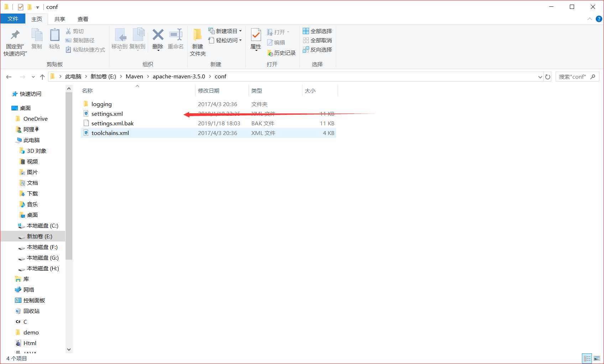The width and height of the screenshot is (604, 364).
Task: Click 粘贴快捷方式 paste shortcut
Action: coord(85,50)
